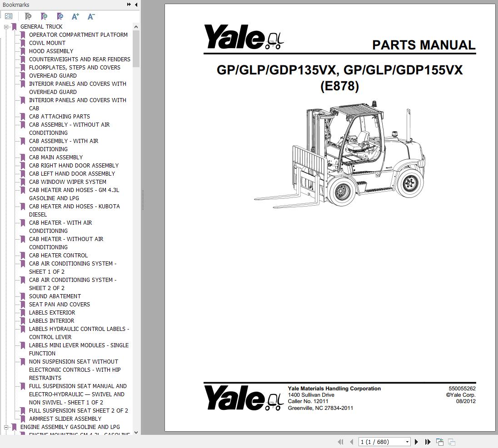Click the panel splitter grip handle

pos(143,200)
